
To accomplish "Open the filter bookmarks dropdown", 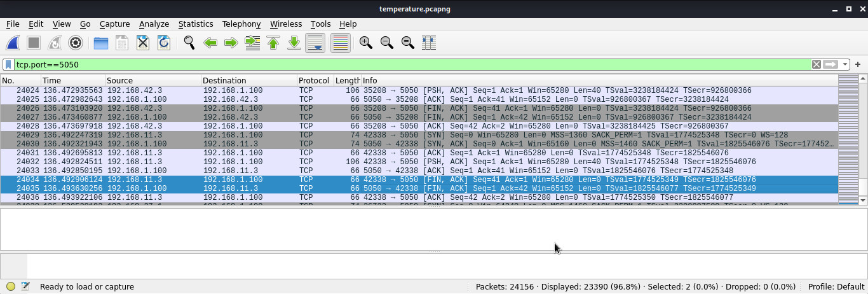I will (x=8, y=64).
